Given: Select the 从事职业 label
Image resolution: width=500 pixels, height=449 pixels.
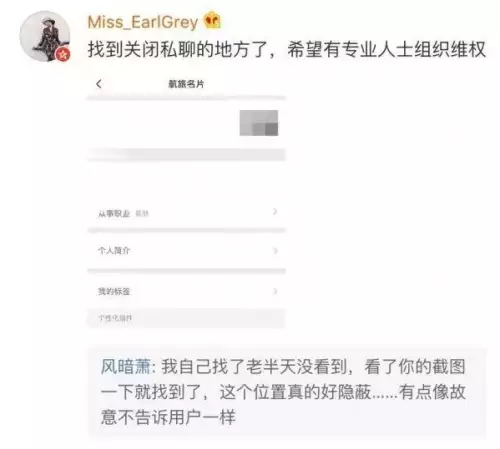Looking at the screenshot, I should (114, 214).
